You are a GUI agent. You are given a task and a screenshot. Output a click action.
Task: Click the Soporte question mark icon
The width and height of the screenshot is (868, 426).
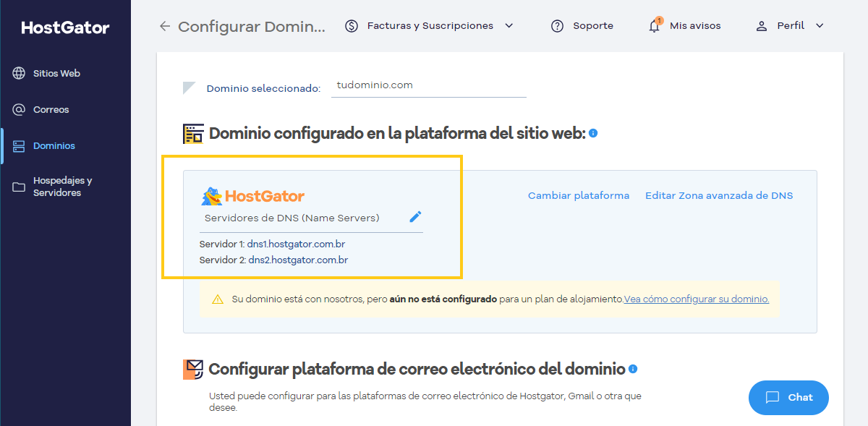tap(557, 26)
